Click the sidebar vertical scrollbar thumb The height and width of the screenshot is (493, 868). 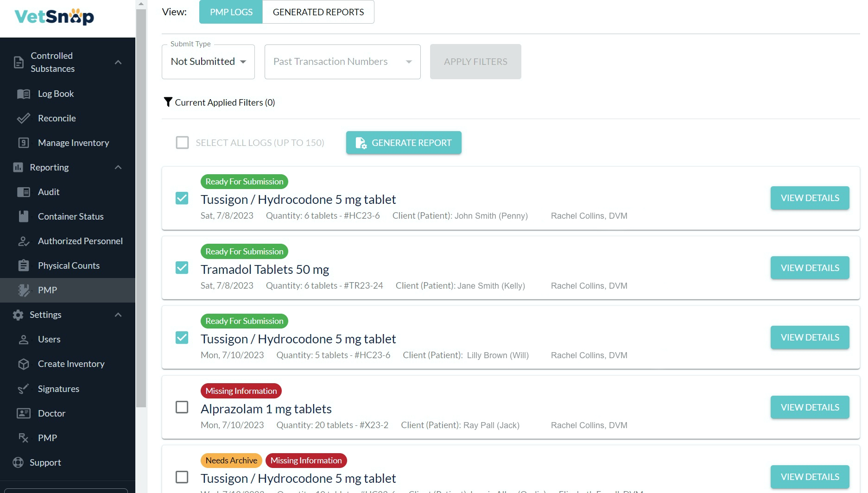(x=141, y=209)
